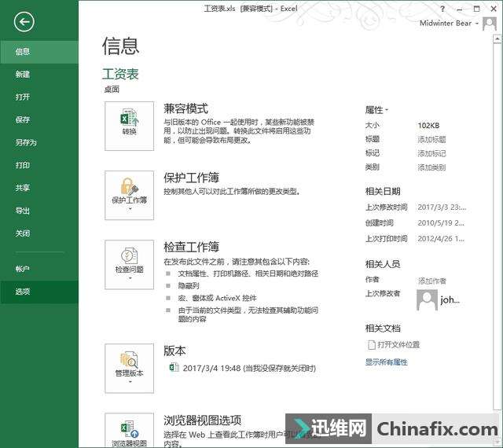The height and width of the screenshot is (448, 503).
Task: Click the 102KB size value
Action: [x=428, y=126]
